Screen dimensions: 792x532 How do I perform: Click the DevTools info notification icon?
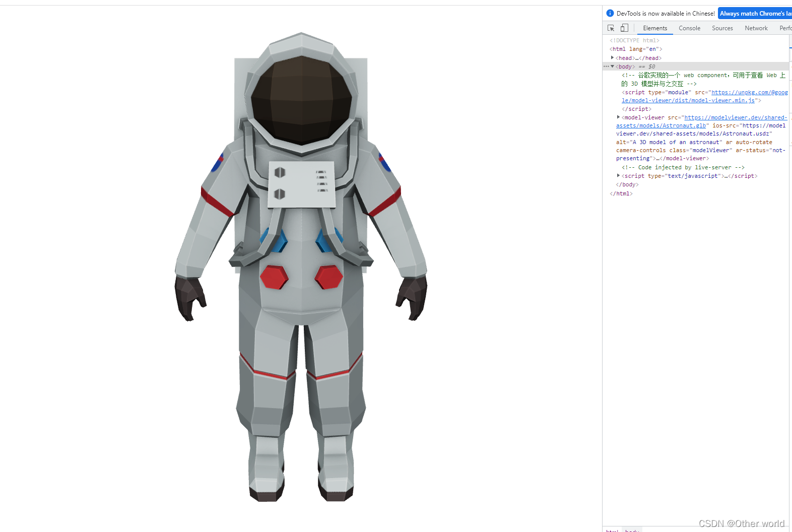[x=610, y=13]
